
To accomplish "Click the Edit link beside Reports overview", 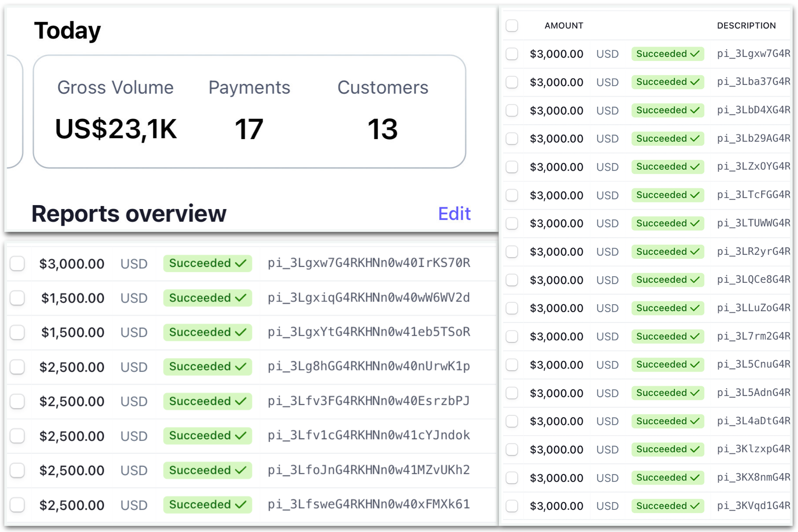I will pos(454,214).
